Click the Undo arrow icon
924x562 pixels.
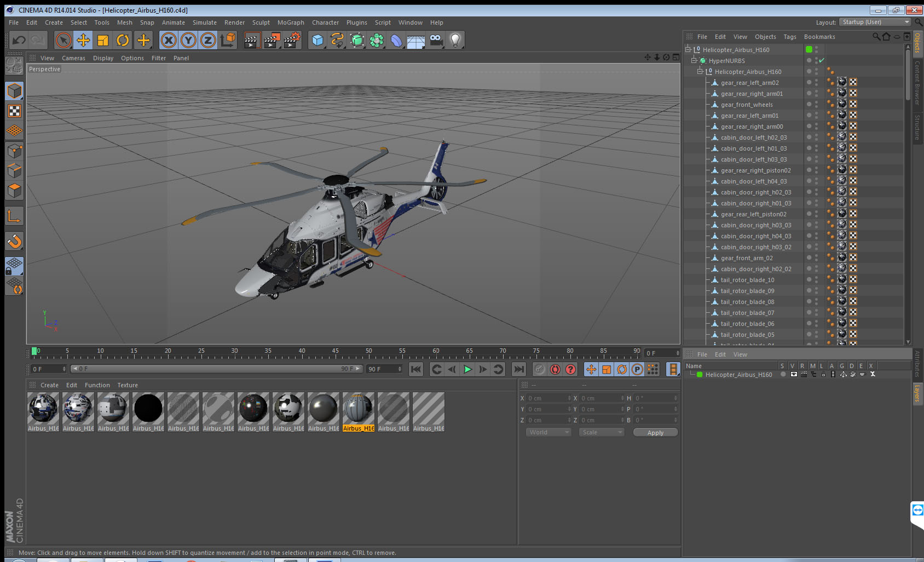pyautogui.click(x=19, y=40)
